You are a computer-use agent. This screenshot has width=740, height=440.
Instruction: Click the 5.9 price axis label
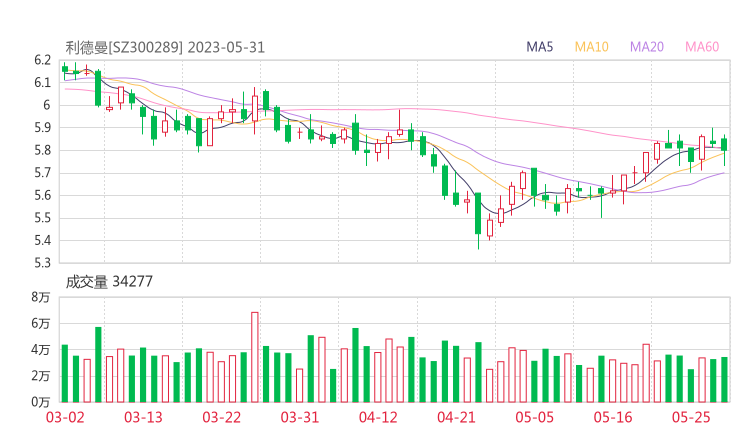click(42, 127)
